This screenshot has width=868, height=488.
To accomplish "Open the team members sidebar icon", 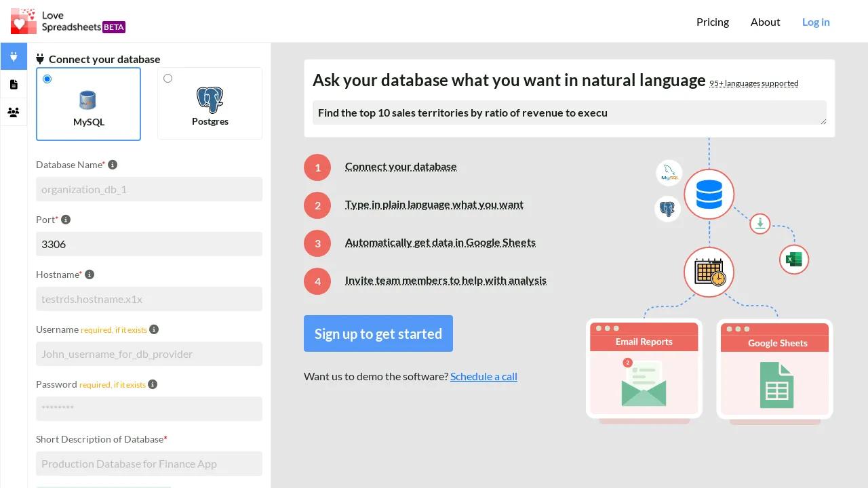I will point(14,113).
